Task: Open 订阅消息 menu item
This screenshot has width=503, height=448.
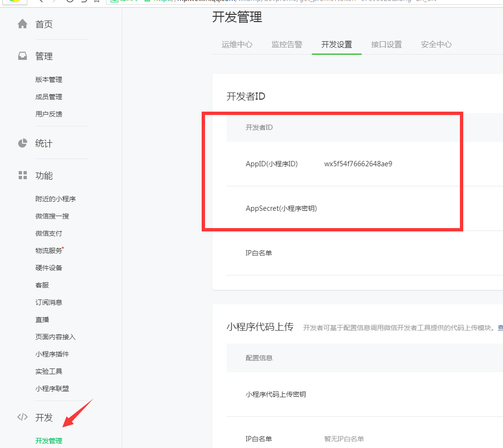Action: (x=49, y=302)
